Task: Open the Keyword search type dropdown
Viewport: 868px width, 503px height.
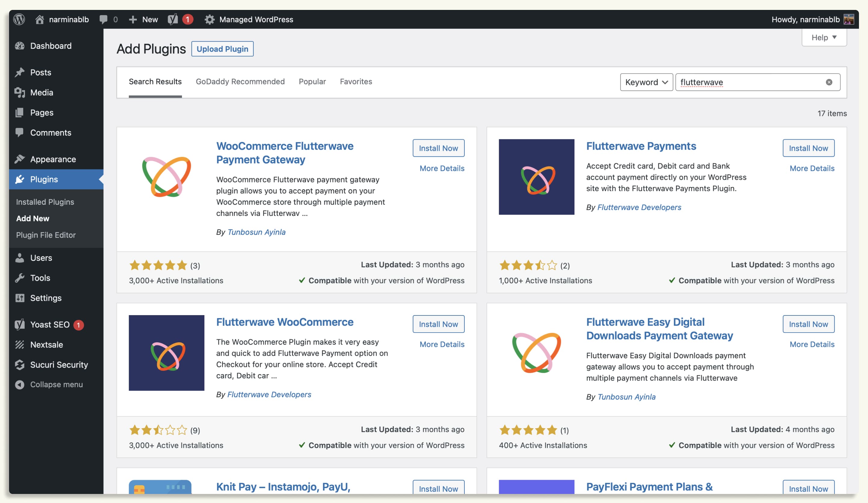Action: click(646, 82)
